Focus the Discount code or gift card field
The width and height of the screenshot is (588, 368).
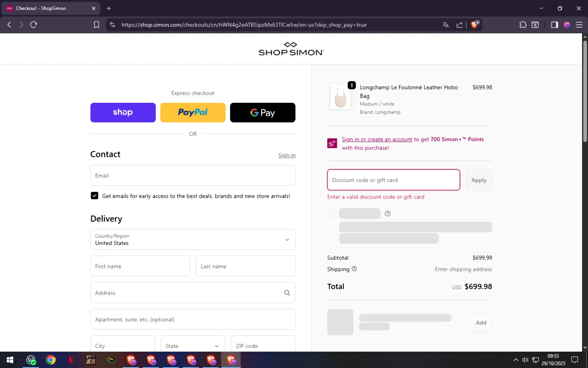click(x=394, y=180)
